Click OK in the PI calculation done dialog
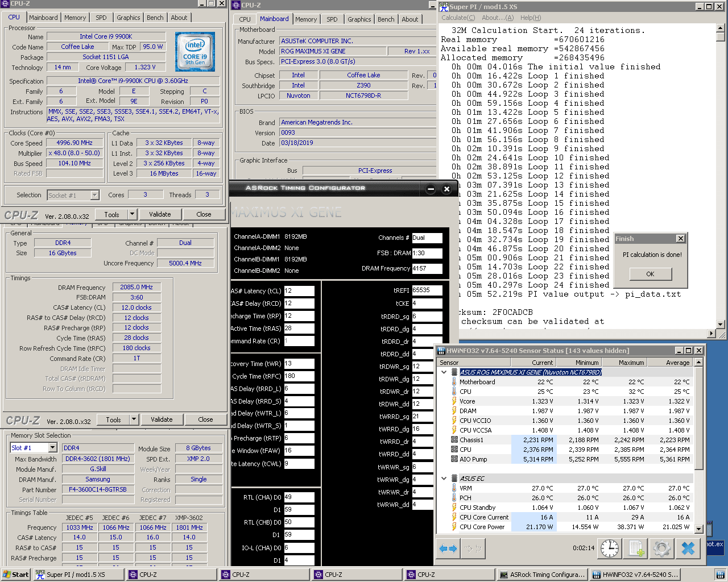This screenshot has height=582, width=728. pyautogui.click(x=650, y=274)
